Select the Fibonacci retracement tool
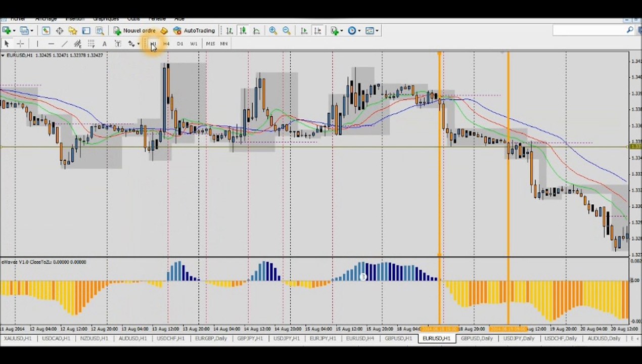This screenshot has width=642, height=364. click(91, 44)
